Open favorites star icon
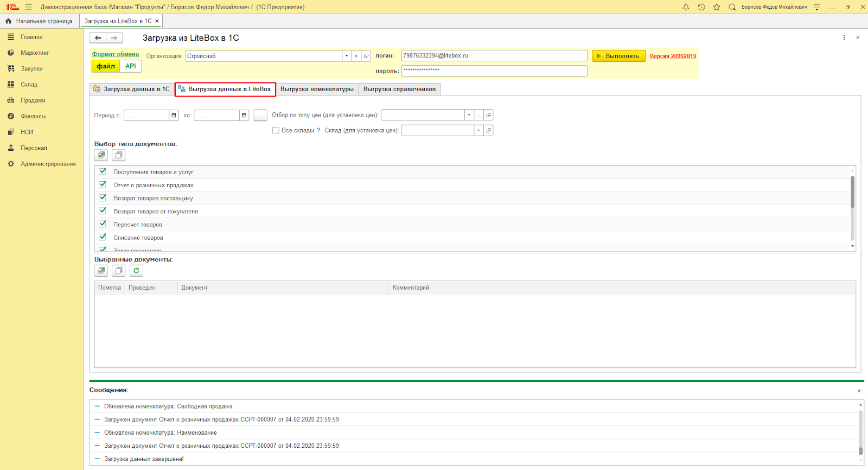The image size is (868, 470). point(717,7)
